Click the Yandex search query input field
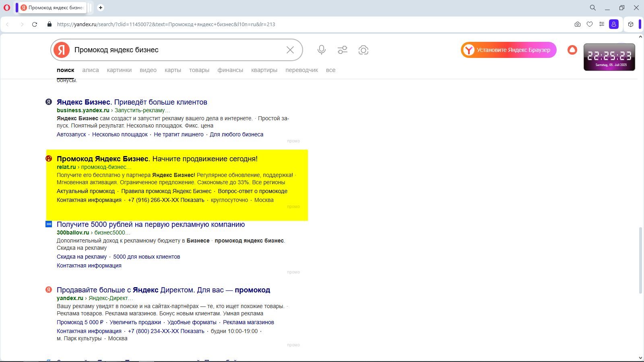The width and height of the screenshot is (644, 362). (x=177, y=50)
